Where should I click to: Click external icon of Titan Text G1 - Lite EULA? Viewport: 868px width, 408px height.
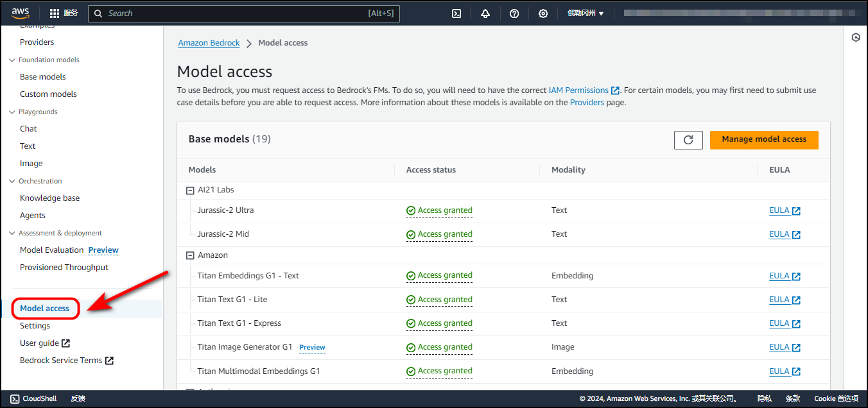pyautogui.click(x=796, y=300)
